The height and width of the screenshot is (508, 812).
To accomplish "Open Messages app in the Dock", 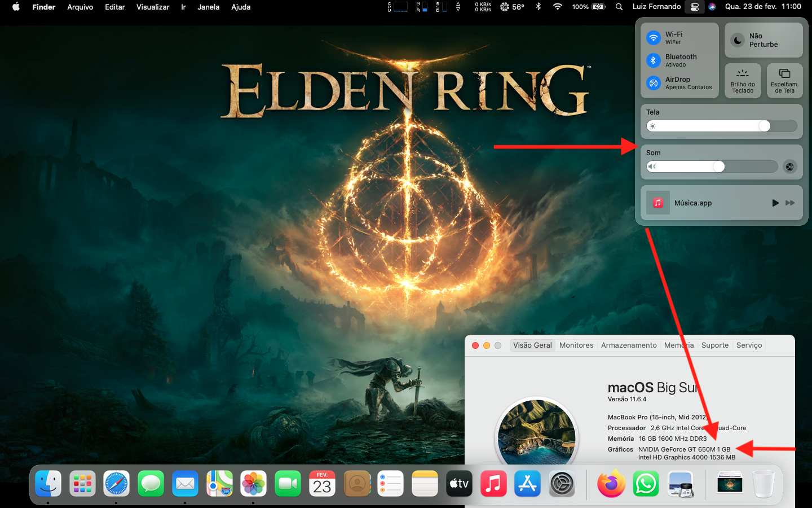I will pyautogui.click(x=151, y=484).
